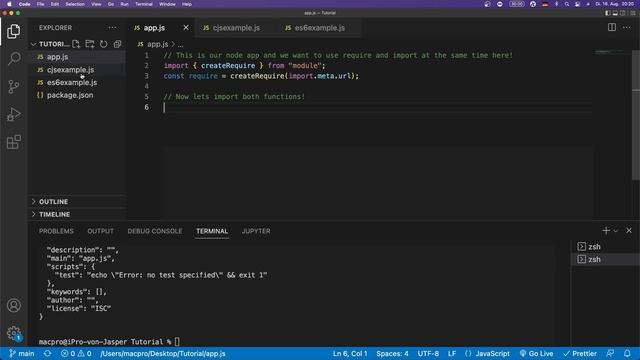
Task: Open the Selection menu in menu bar
Action: tap(75, 4)
